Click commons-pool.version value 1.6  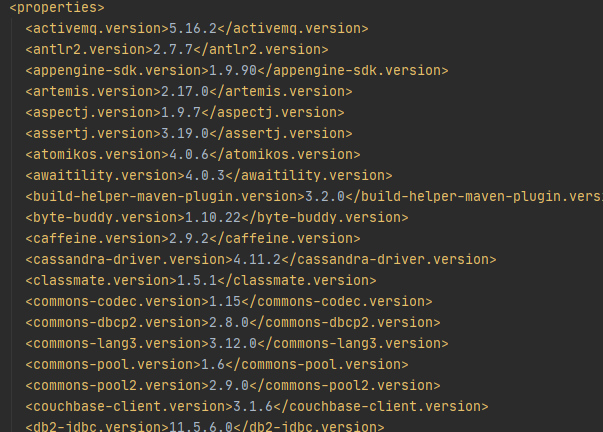[213, 364]
